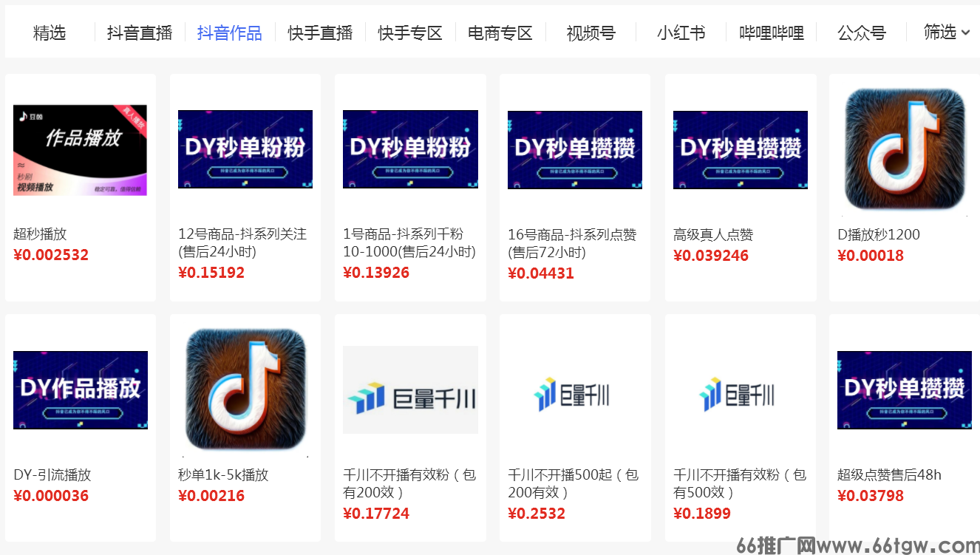Switch to the 精选 tab
Viewport: 980px width, 555px height.
coord(49,33)
